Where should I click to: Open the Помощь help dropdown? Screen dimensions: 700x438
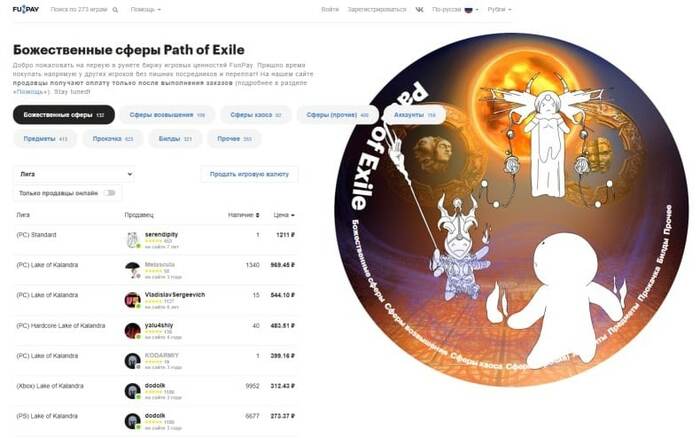pos(146,9)
